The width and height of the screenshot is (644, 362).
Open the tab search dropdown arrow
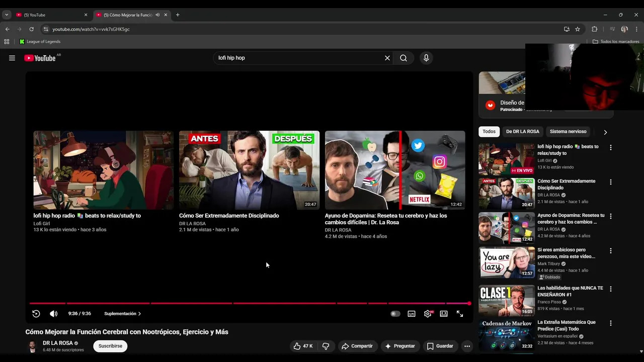(7, 15)
